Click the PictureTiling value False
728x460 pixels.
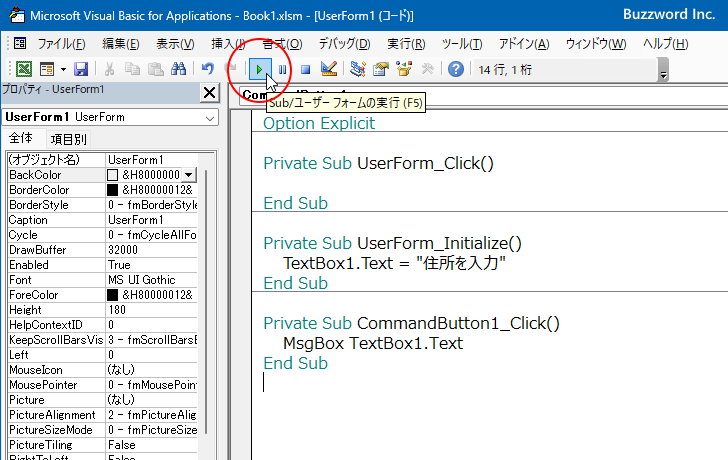pyautogui.click(x=151, y=445)
